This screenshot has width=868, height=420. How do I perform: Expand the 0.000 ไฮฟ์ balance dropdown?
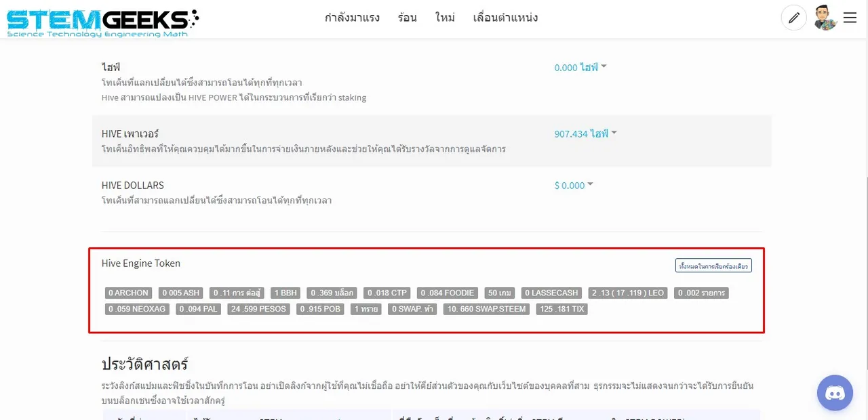click(x=580, y=68)
